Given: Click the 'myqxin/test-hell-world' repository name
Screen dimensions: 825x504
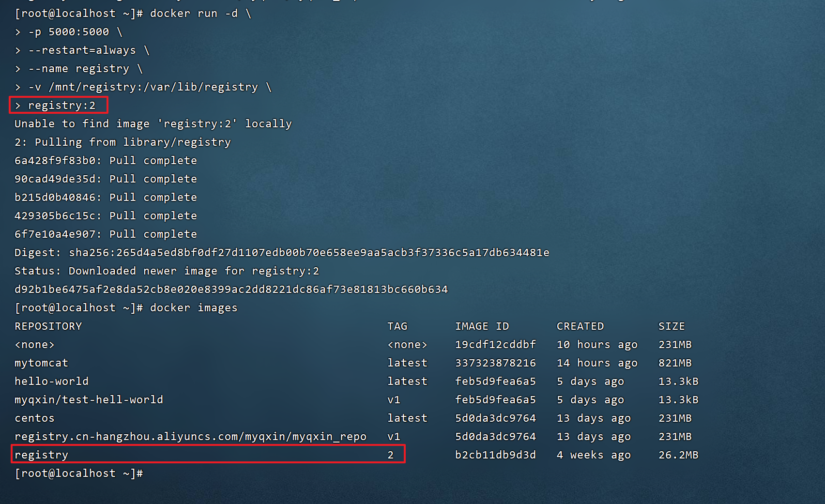Looking at the screenshot, I should tap(89, 400).
